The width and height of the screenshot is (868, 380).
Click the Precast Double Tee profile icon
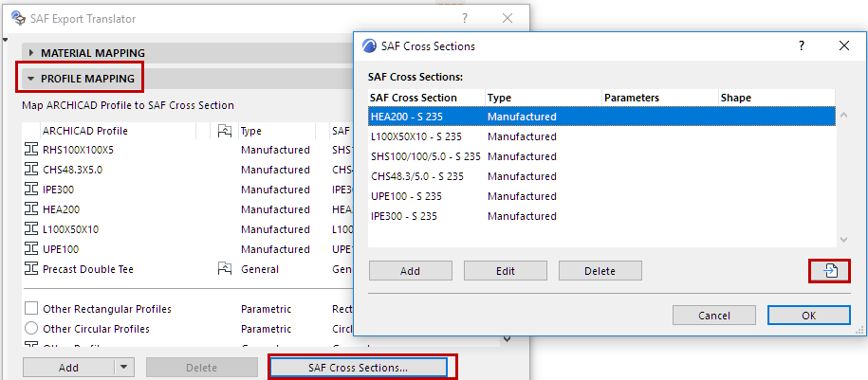click(31, 269)
